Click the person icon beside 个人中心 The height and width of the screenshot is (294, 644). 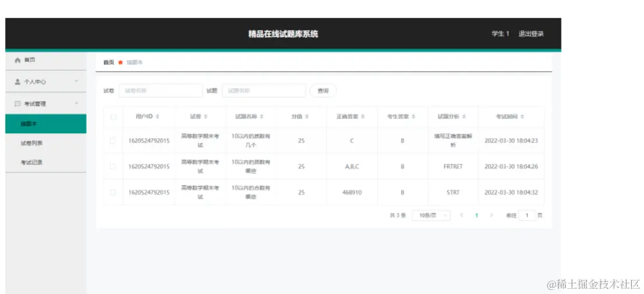point(18,82)
